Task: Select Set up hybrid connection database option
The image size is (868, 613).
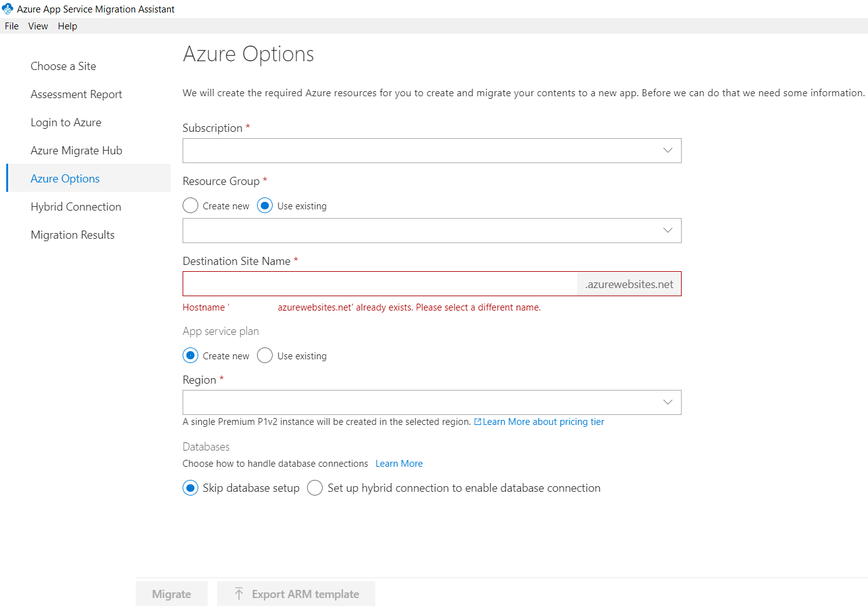Action: tap(315, 488)
